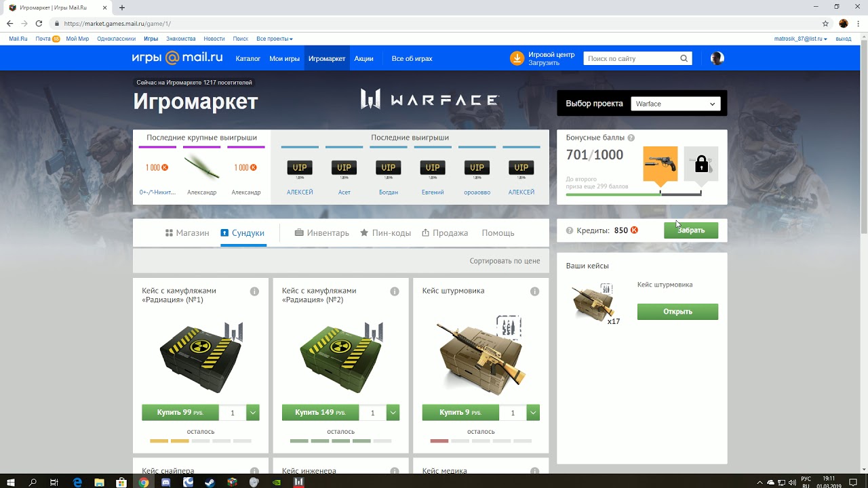The height and width of the screenshot is (488, 868).
Task: Open Discord from the taskbar
Action: [x=166, y=482]
